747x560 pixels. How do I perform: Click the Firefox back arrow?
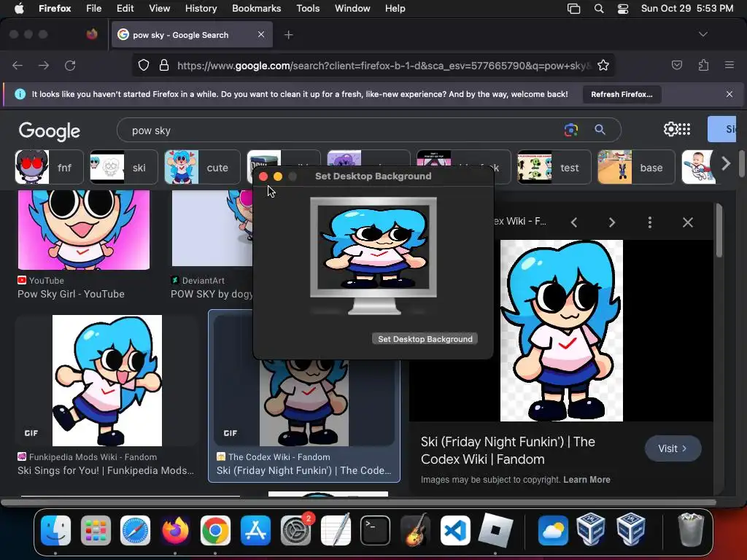(x=18, y=65)
